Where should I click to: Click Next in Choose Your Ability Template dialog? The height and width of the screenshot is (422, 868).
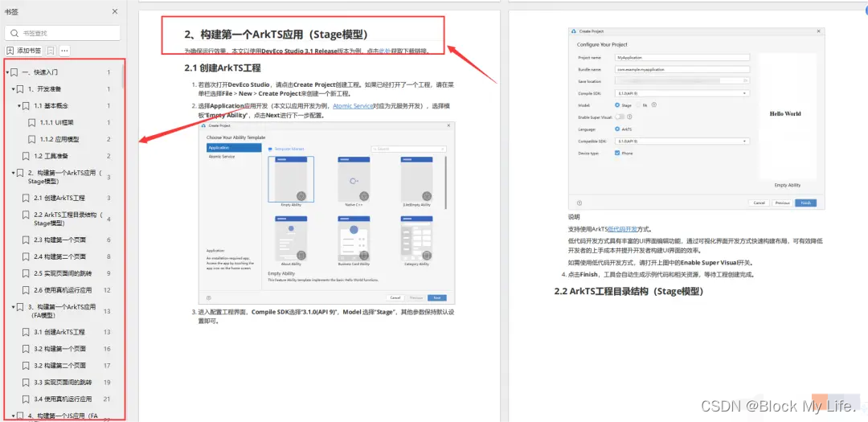[436, 297]
